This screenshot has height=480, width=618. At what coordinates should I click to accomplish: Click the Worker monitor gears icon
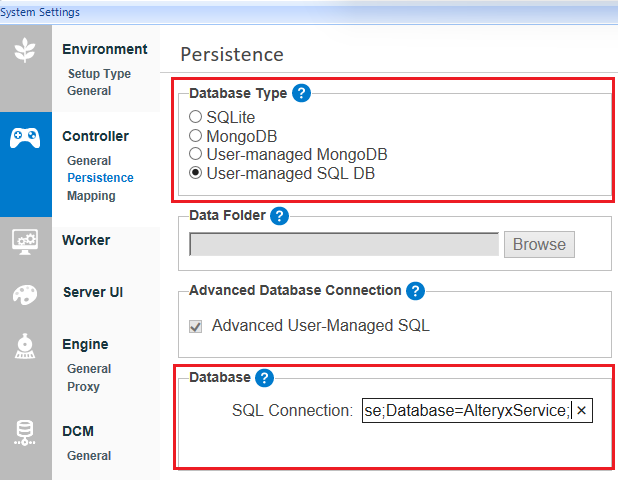coord(25,241)
